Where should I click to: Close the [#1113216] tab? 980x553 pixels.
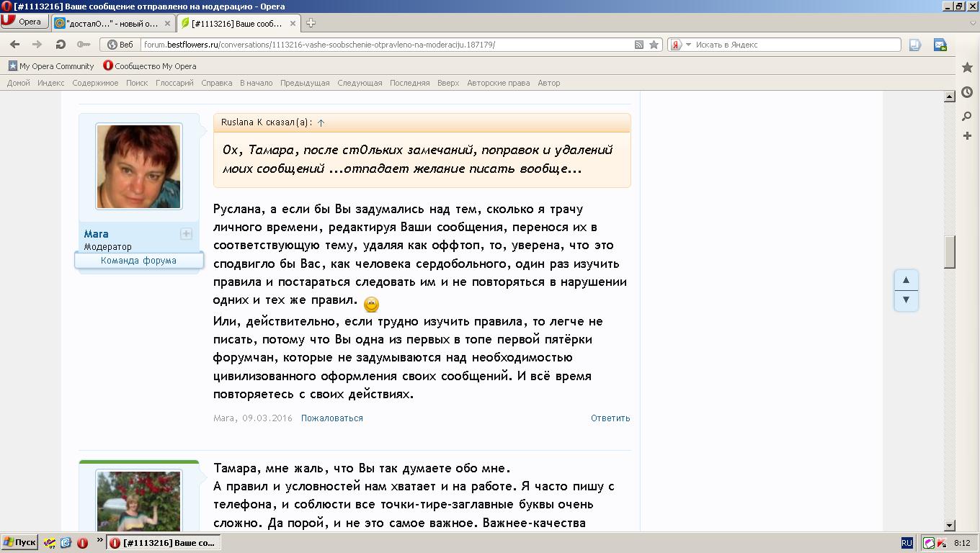(x=293, y=23)
